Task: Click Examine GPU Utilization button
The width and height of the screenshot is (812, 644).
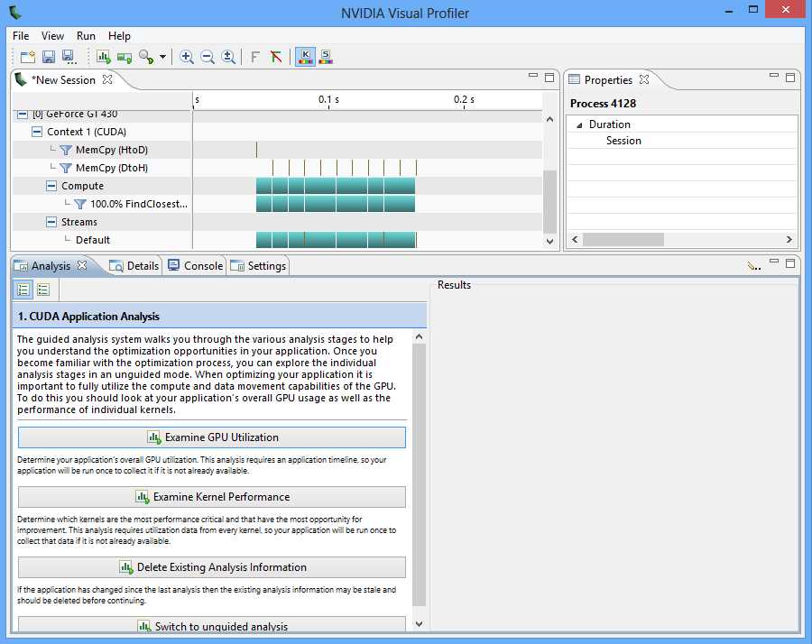Action: click(212, 437)
